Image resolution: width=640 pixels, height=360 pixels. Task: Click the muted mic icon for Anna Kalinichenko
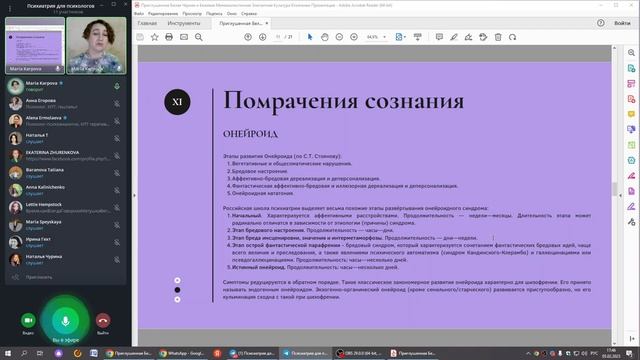tap(117, 190)
